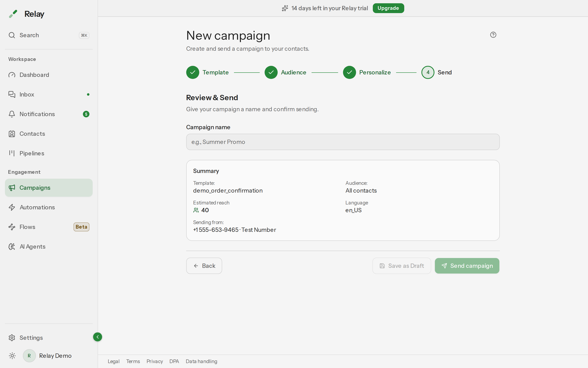Click Save as Draft
Image resolution: width=588 pixels, height=368 pixels.
pos(402,266)
